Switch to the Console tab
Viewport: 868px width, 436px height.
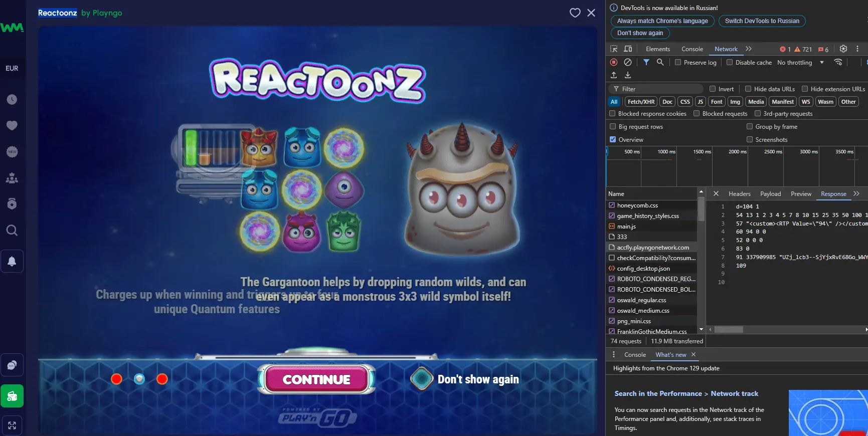692,49
